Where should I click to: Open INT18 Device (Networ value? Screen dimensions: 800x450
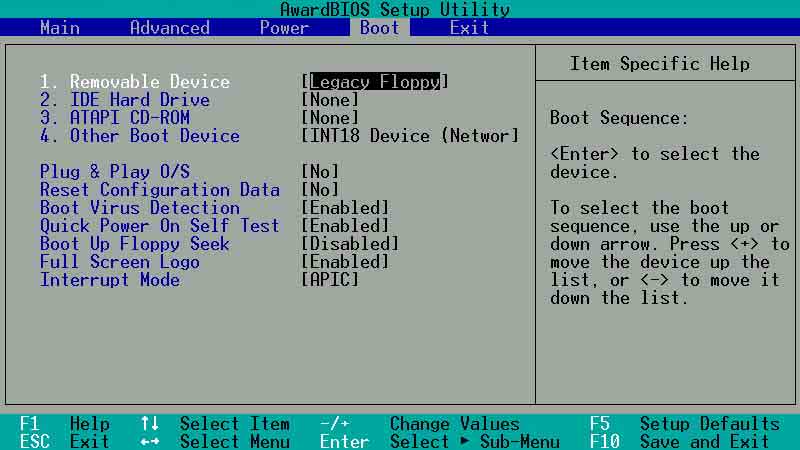[x=410, y=136]
